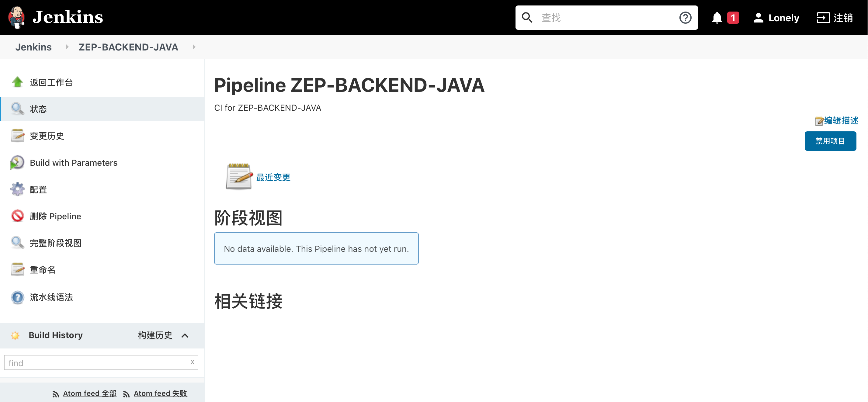
Task: Click the 重命名 notepad icon
Action: coord(17,269)
